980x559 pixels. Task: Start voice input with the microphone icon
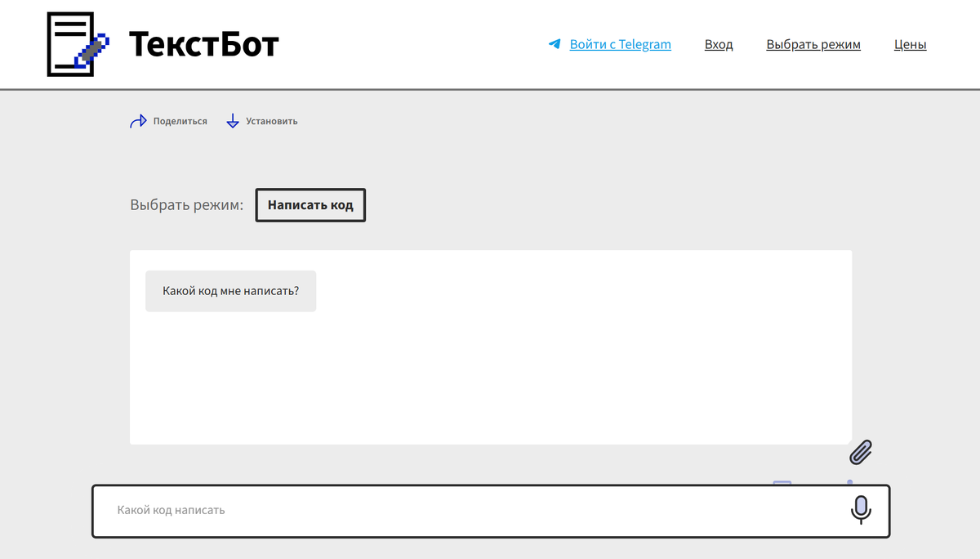click(x=860, y=510)
